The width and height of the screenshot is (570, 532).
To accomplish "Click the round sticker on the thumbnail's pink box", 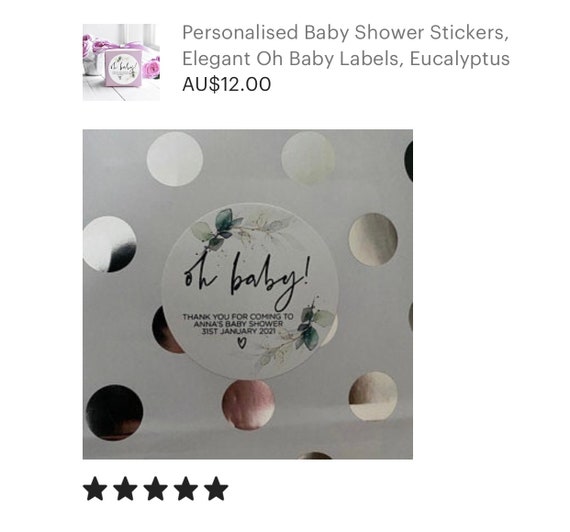I will 123,68.
